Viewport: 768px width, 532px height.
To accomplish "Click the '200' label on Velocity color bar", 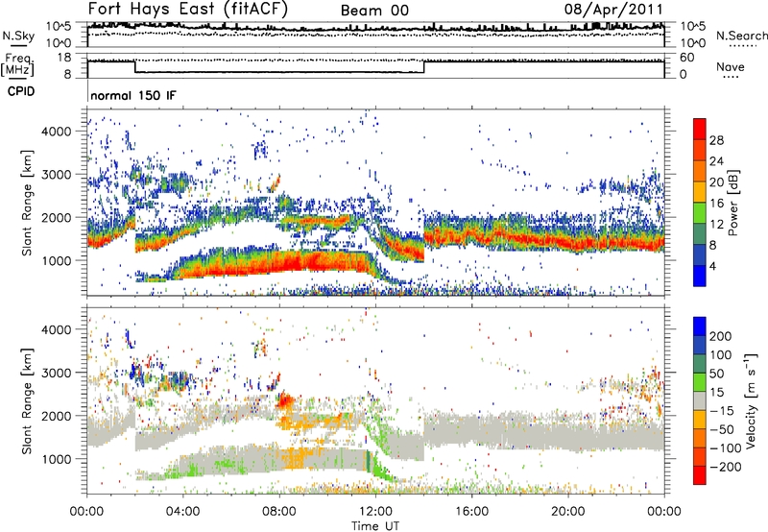I will [721, 336].
